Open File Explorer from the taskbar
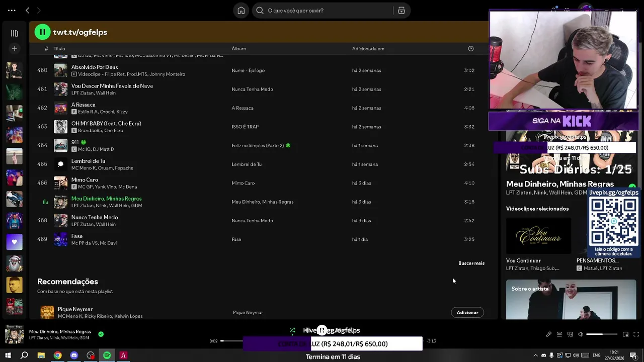This screenshot has height=362, width=644. point(41,355)
